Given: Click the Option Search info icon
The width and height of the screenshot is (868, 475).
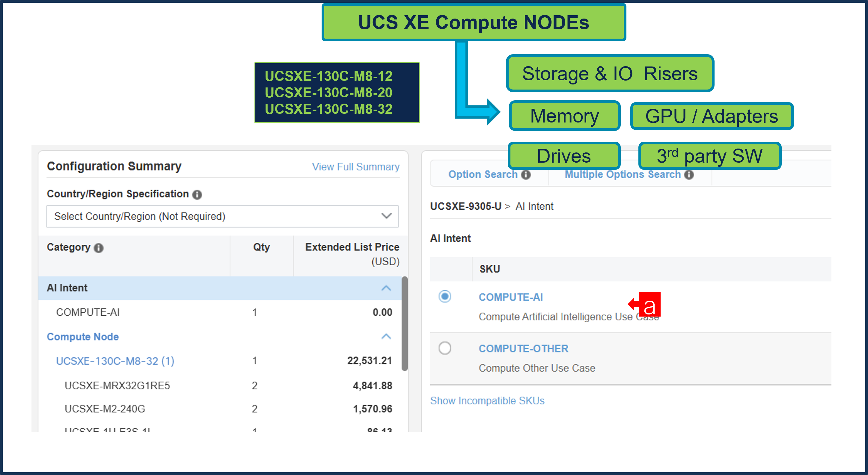Looking at the screenshot, I should click(526, 174).
